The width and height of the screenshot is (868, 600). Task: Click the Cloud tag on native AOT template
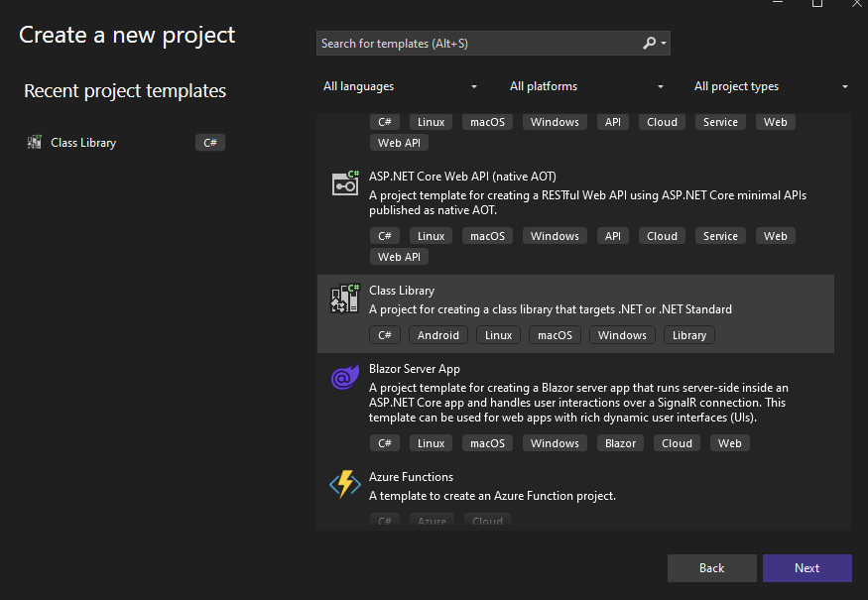tap(662, 236)
